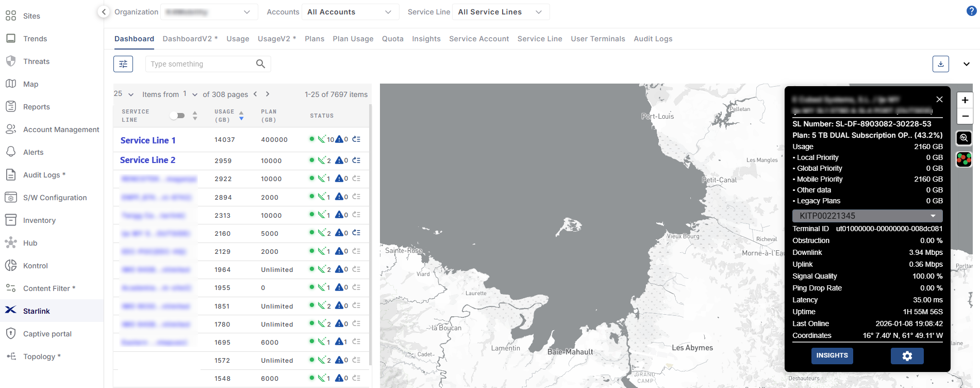Go to next page of items
This screenshot has width=980, height=388.
click(268, 94)
